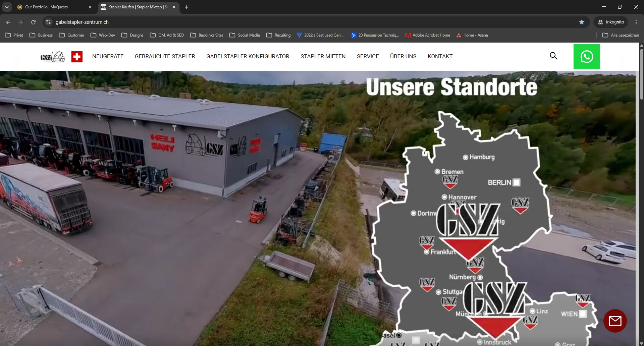
Task: Click the Inkognito profile indicator
Action: pos(611,22)
